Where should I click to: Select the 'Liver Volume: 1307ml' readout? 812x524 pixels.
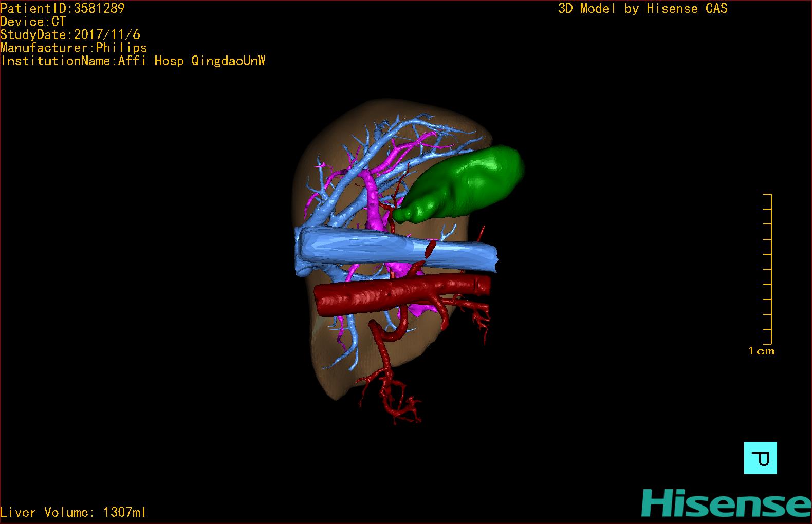click(x=73, y=512)
